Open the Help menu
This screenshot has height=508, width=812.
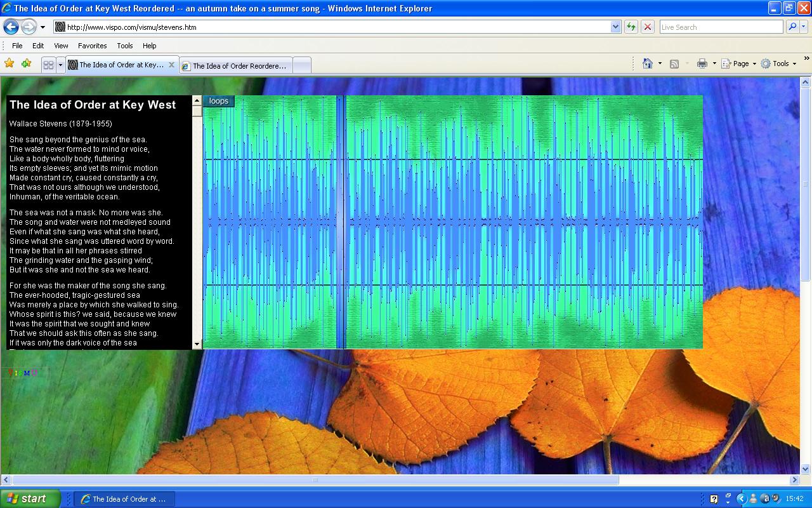click(149, 46)
